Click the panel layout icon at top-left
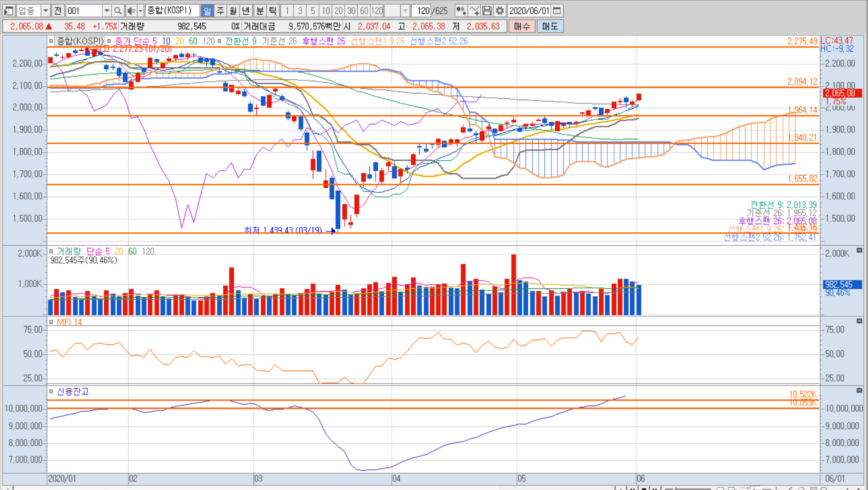This screenshot has height=490, width=868. click(x=9, y=10)
